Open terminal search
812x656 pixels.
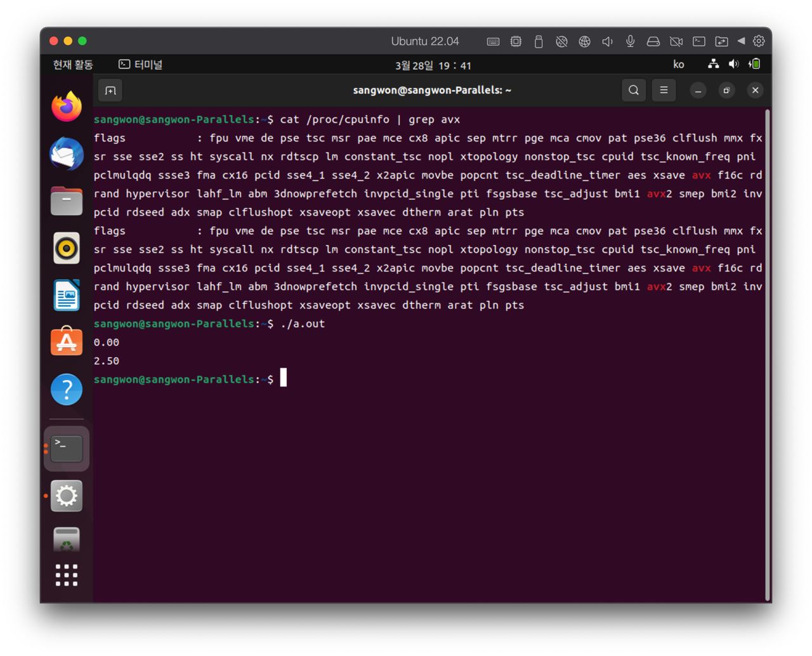coord(633,90)
